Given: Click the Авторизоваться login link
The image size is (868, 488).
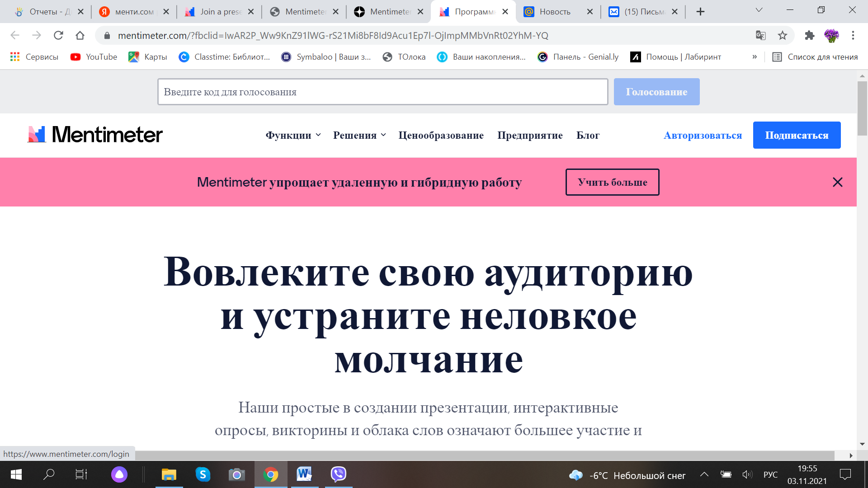Looking at the screenshot, I should [x=703, y=135].
